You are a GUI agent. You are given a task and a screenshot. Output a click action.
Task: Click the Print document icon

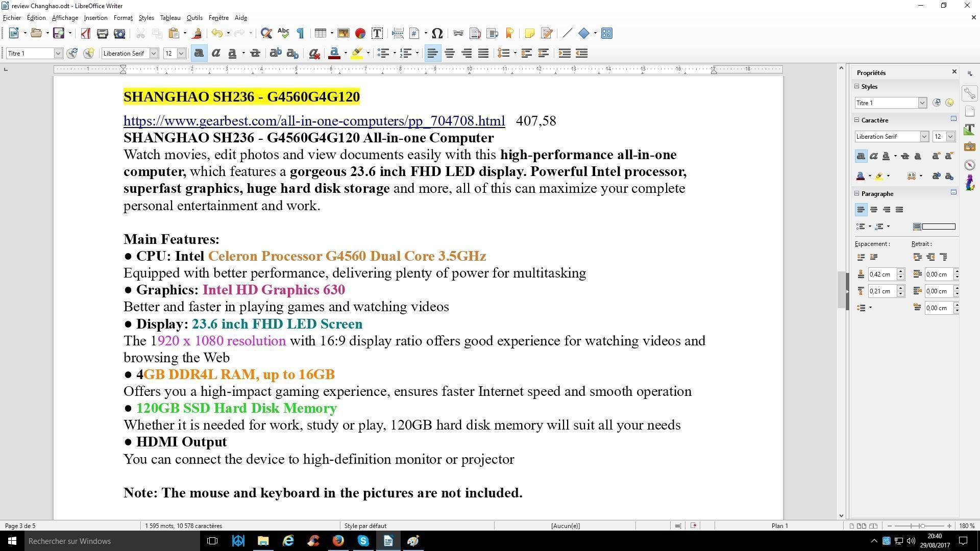click(102, 34)
